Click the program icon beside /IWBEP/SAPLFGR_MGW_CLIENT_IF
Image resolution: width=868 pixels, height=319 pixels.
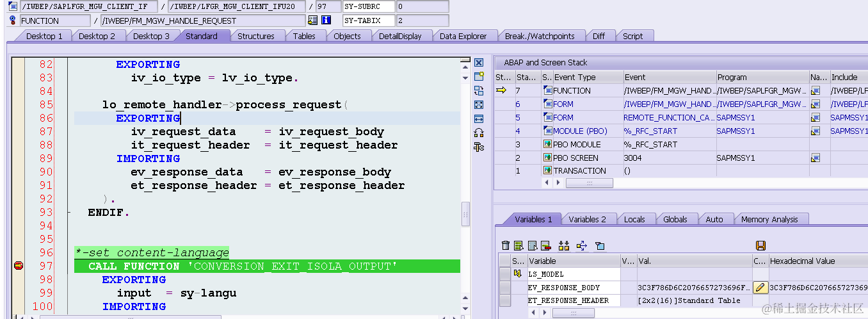(x=13, y=6)
